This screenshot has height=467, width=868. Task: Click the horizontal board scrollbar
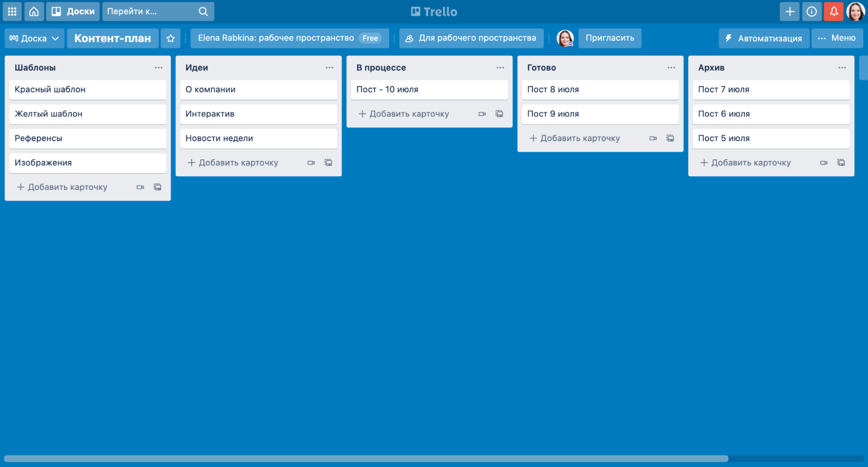[x=366, y=459]
